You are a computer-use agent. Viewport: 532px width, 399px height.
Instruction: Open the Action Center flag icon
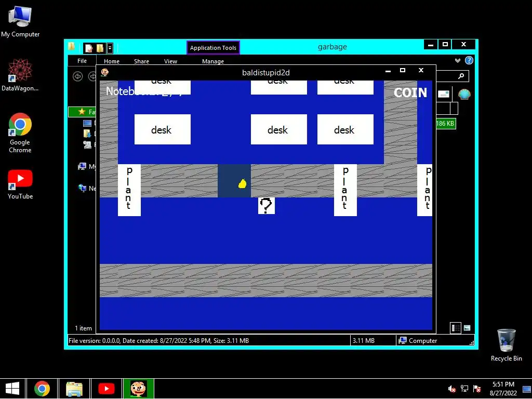coord(477,389)
